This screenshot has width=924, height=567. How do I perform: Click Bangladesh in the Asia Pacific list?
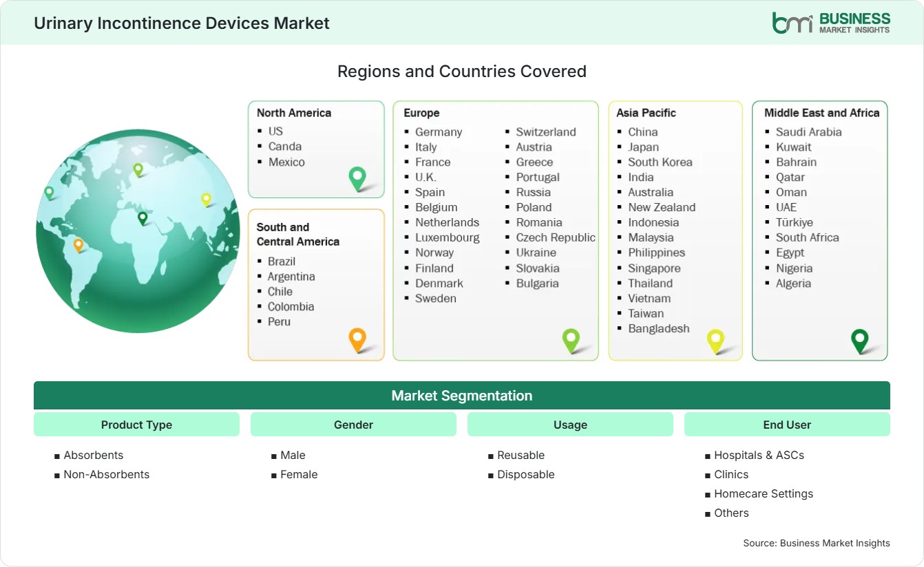point(659,328)
